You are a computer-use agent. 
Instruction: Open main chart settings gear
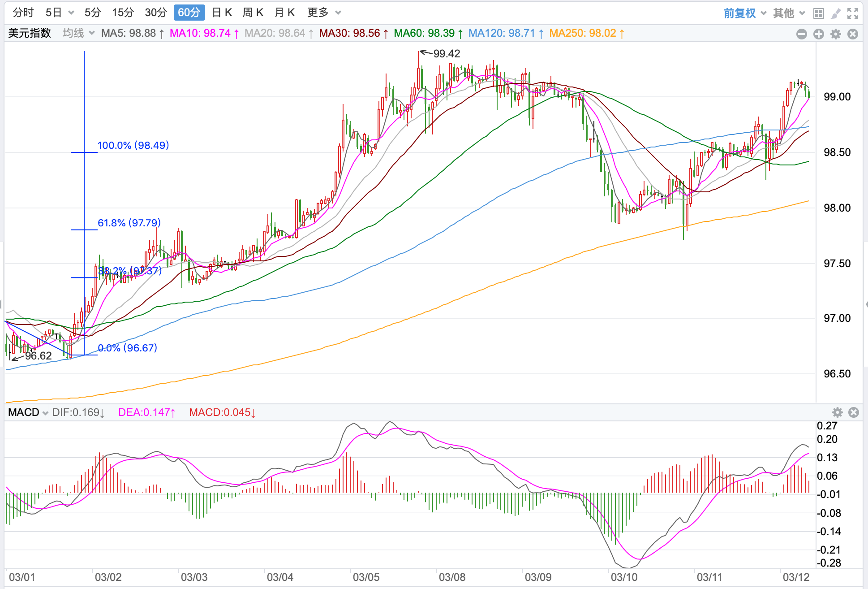click(x=836, y=34)
